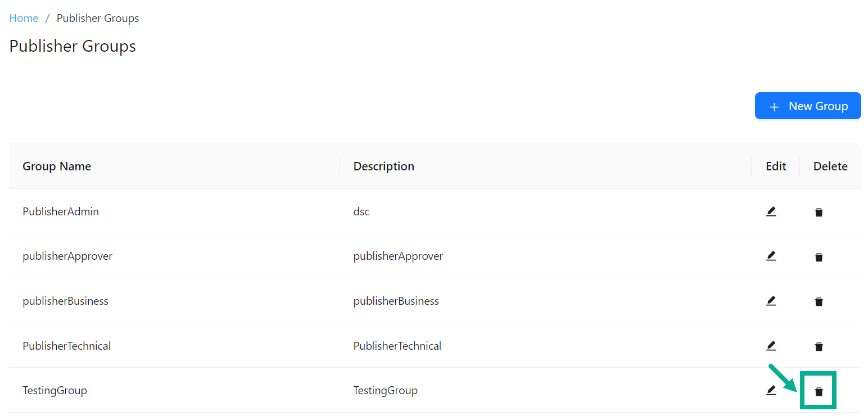The width and height of the screenshot is (868, 420).
Task: Click the plus icon on New Group button
Action: [774, 106]
